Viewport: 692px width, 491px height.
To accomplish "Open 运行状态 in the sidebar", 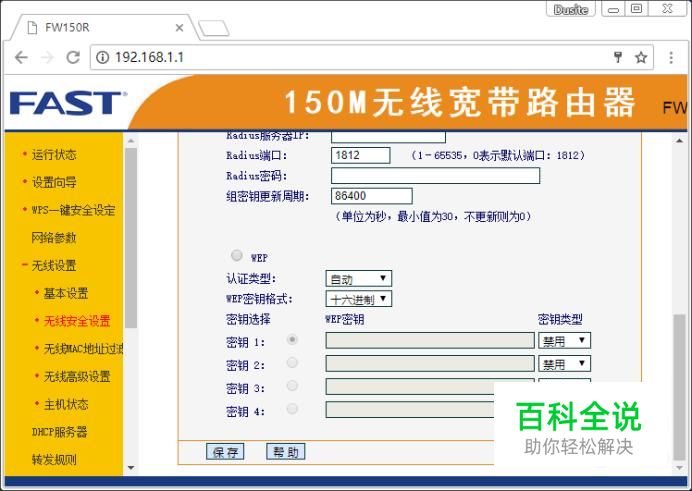I will [x=54, y=154].
